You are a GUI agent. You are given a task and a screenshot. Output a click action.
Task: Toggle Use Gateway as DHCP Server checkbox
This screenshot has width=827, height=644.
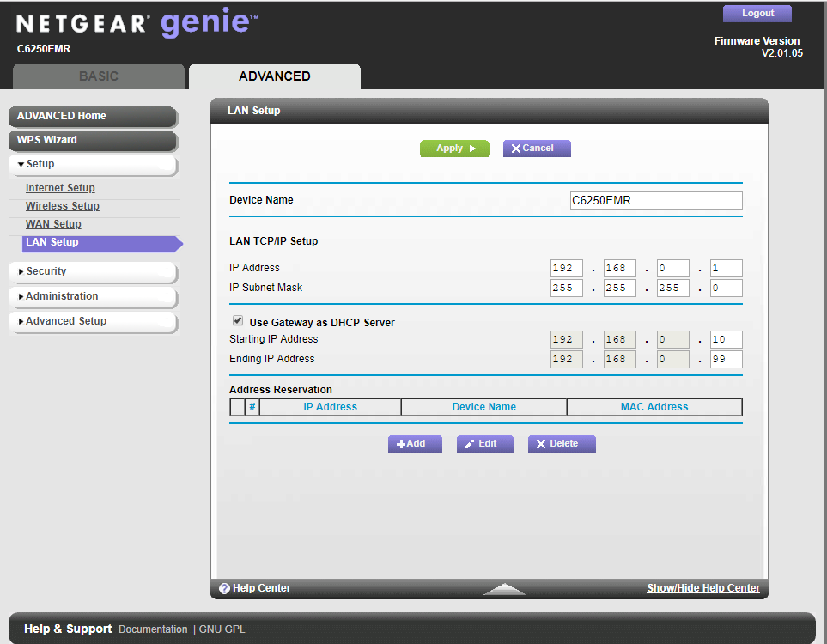point(238,321)
